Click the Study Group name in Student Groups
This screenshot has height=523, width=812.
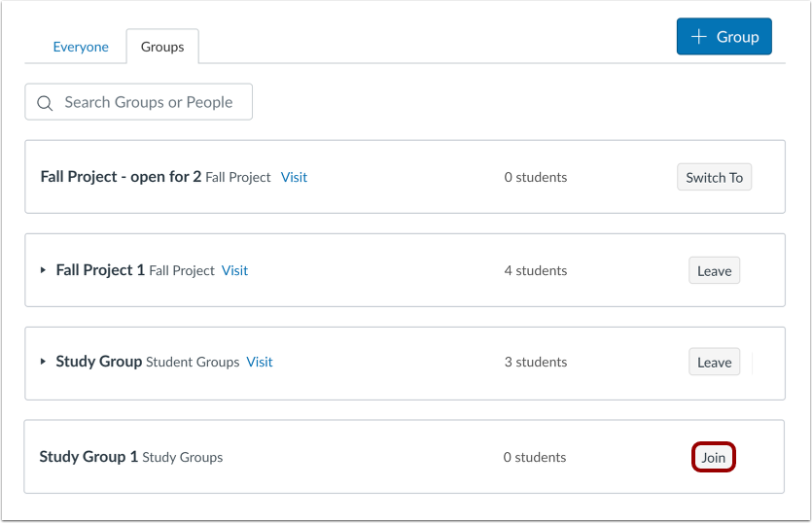click(98, 362)
